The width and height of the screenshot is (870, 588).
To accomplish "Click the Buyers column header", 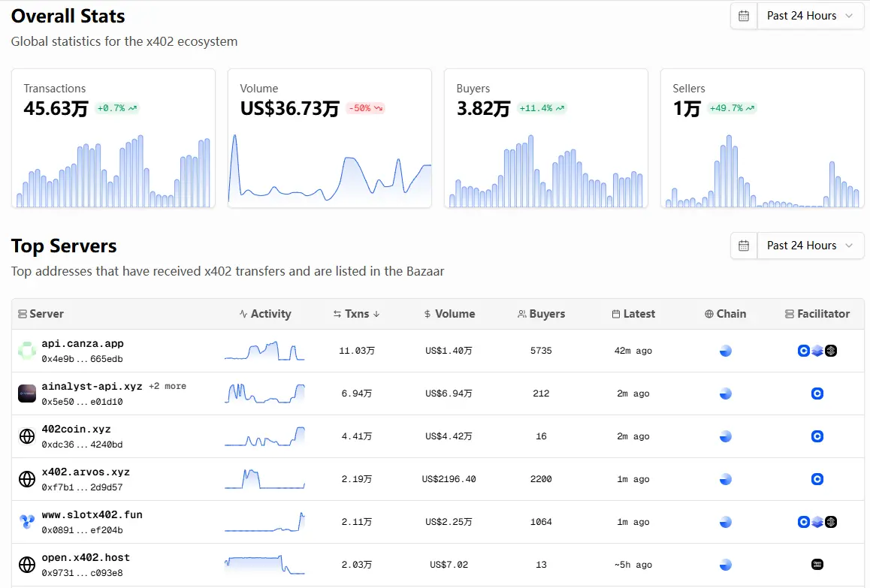I will click(x=541, y=314).
